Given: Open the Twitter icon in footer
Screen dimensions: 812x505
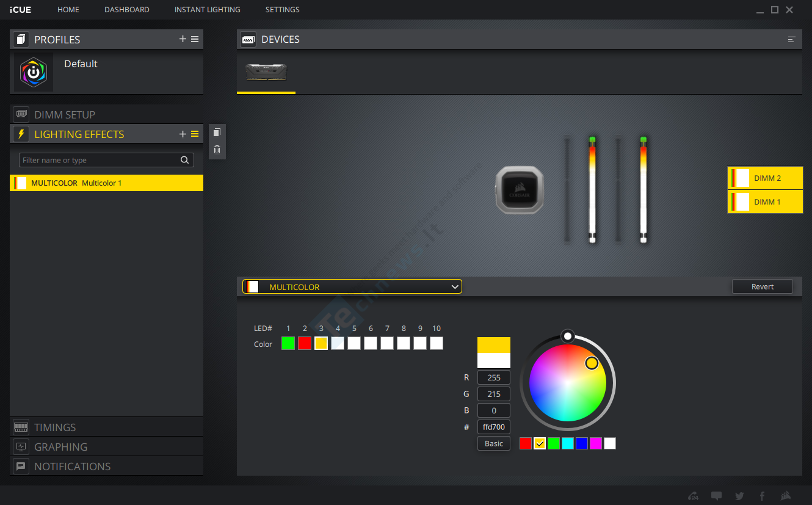Looking at the screenshot, I should tap(739, 496).
